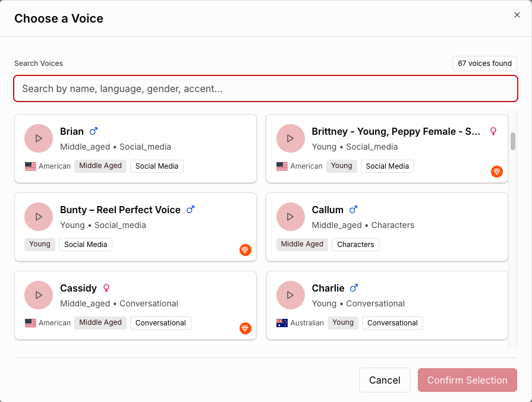Play Bunty – Reel Perfect Voice preview
This screenshot has height=402, width=532.
coord(39,217)
